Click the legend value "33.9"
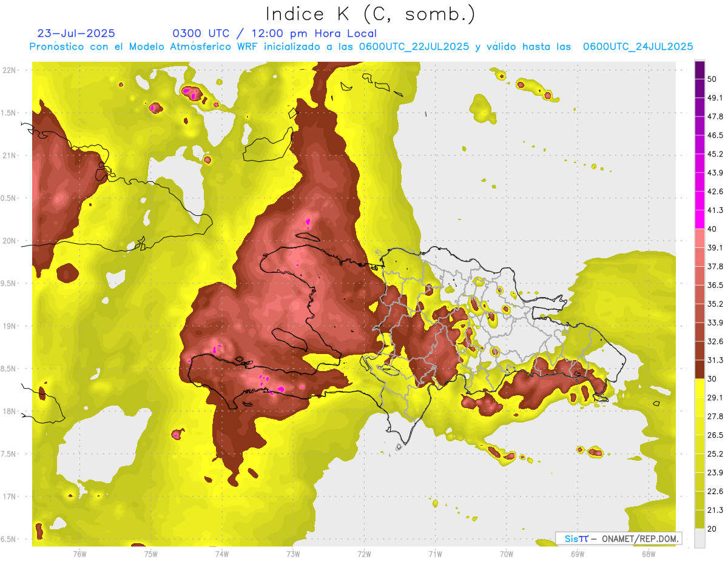Viewport: 728px width, 562px height. 715,323
